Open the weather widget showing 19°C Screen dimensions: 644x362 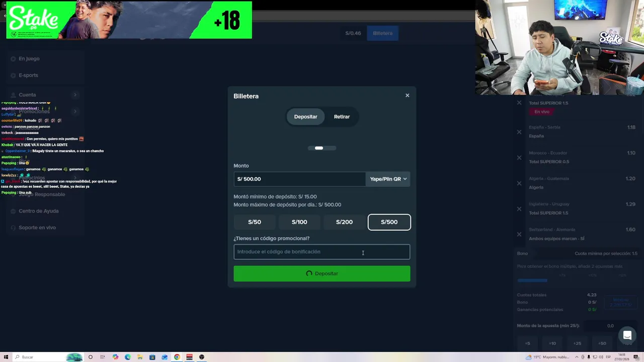click(x=548, y=357)
